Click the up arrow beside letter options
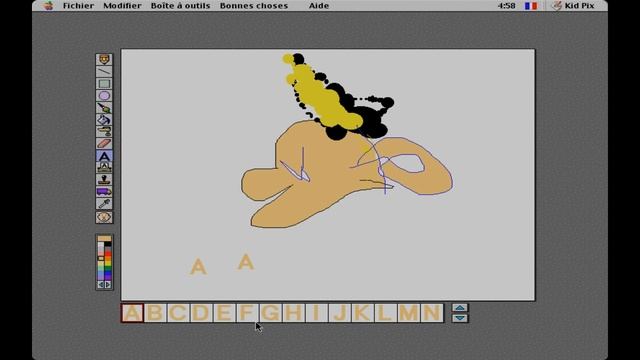Image resolution: width=640 pixels, height=360 pixels. click(x=460, y=308)
